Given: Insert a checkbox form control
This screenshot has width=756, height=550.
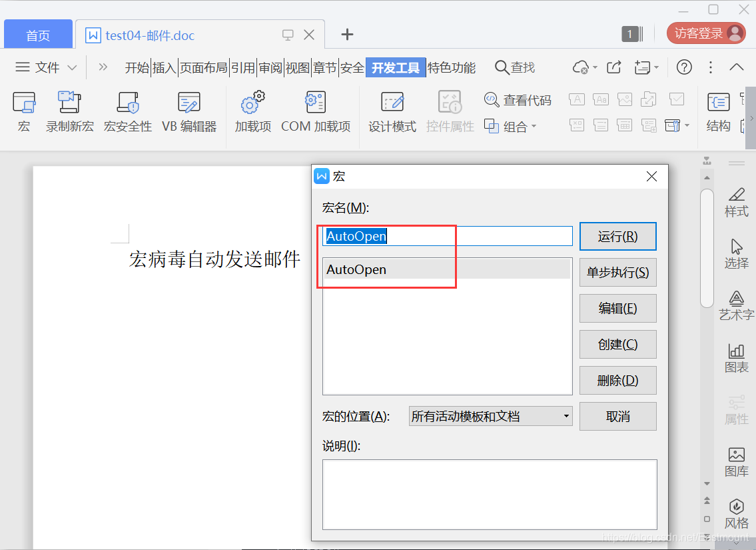Looking at the screenshot, I should 677,99.
